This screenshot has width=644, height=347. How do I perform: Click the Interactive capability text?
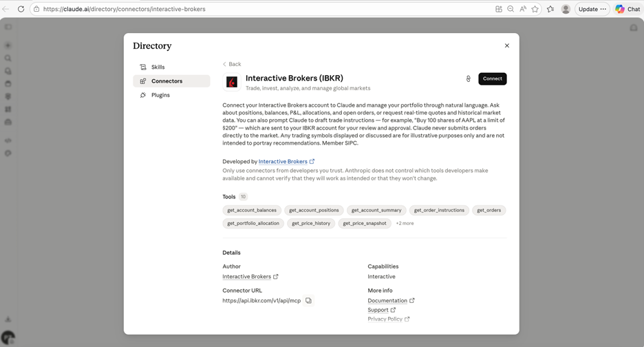[x=382, y=277]
